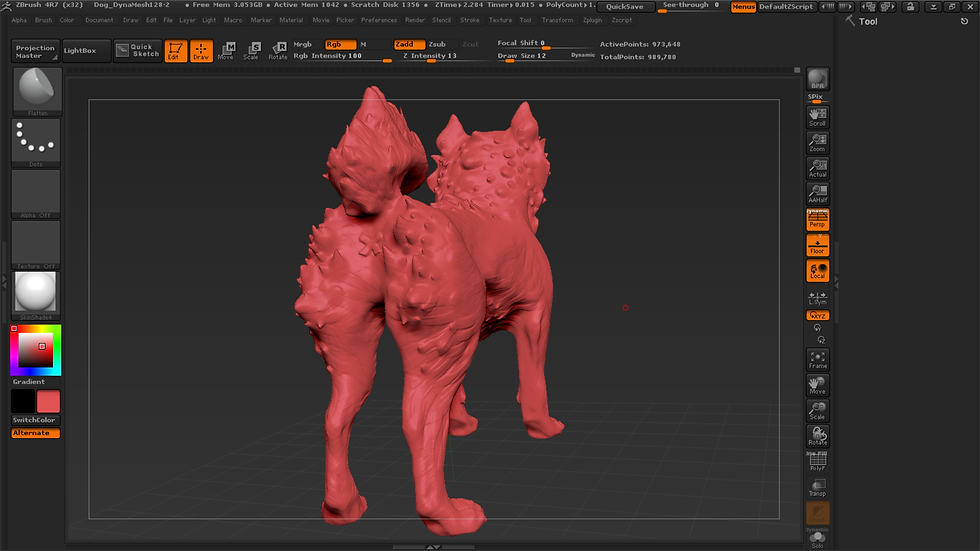Adjust the Z Intensity slider
Screen dimensions: 980x551
pyautogui.click(x=430, y=56)
